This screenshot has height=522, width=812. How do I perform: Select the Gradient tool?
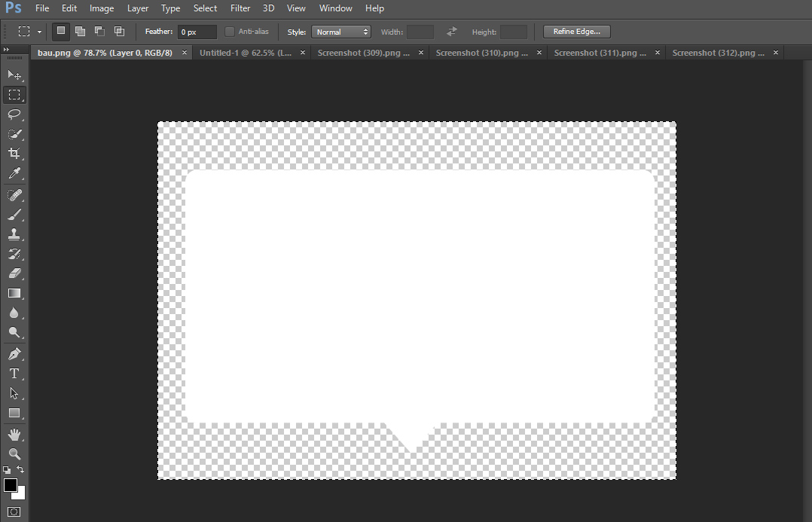pyautogui.click(x=14, y=293)
